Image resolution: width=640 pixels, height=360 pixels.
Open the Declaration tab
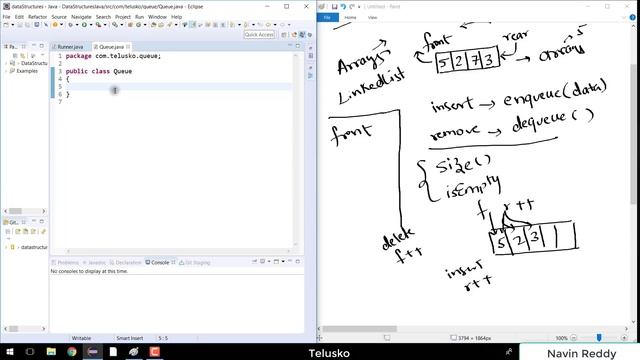tap(125, 262)
